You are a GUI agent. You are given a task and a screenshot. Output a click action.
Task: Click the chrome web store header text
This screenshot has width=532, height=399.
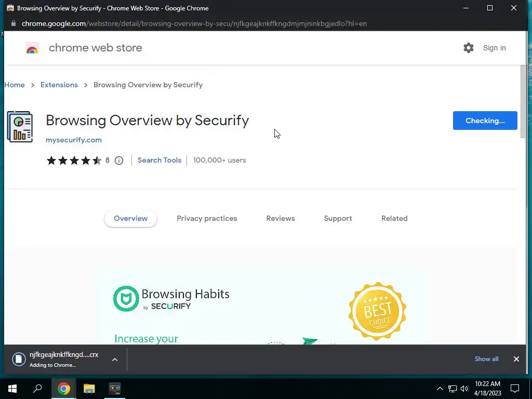click(x=96, y=48)
